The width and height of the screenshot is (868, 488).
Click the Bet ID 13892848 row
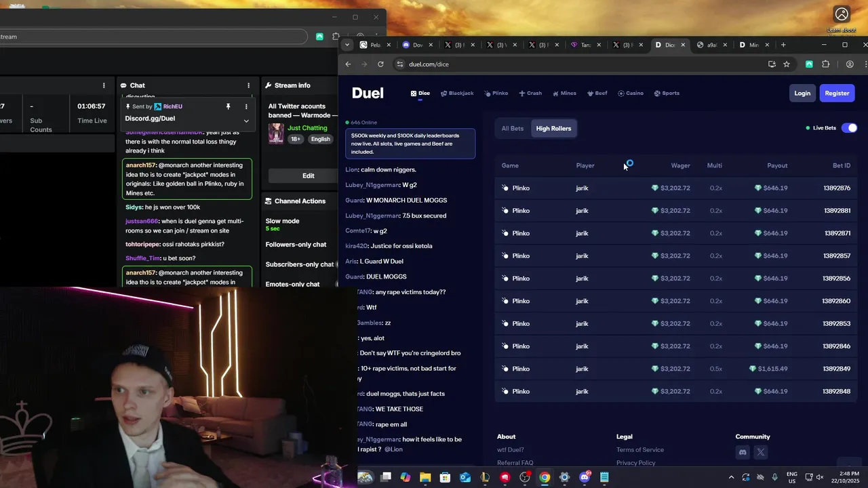click(x=675, y=392)
